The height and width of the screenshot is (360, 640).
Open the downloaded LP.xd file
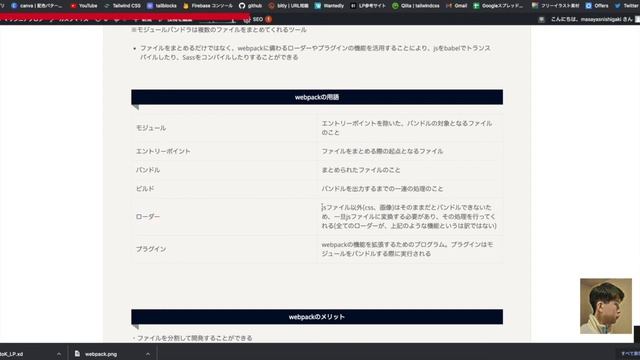pos(11,354)
